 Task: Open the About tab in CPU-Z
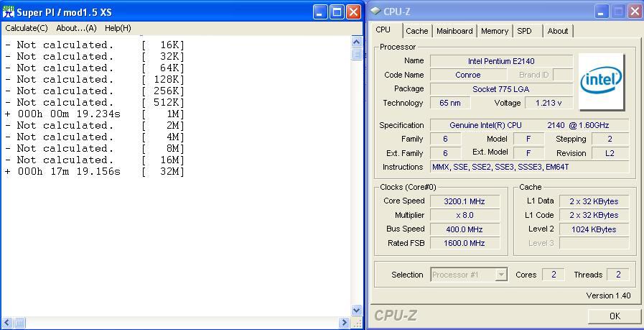pyautogui.click(x=558, y=31)
